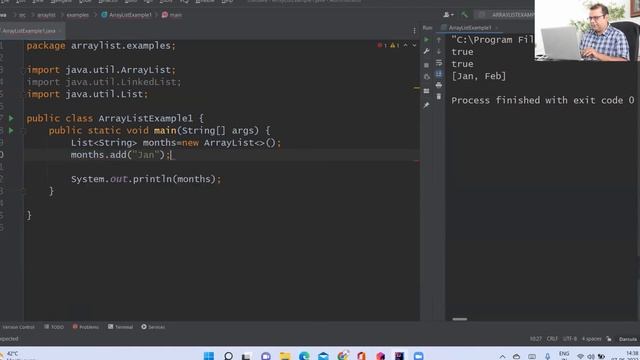Screen dimensions: 640x360
Task: Open 4 spaces indent settings
Action: (591, 339)
